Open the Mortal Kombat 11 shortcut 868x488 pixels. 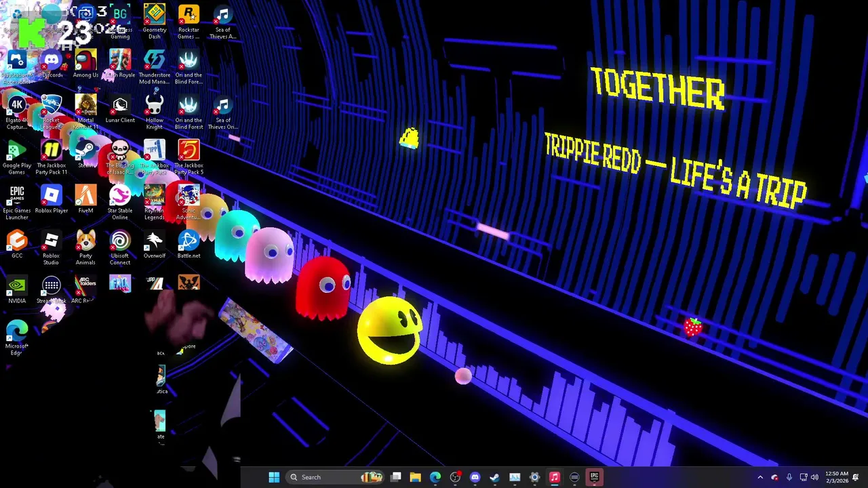click(85, 113)
